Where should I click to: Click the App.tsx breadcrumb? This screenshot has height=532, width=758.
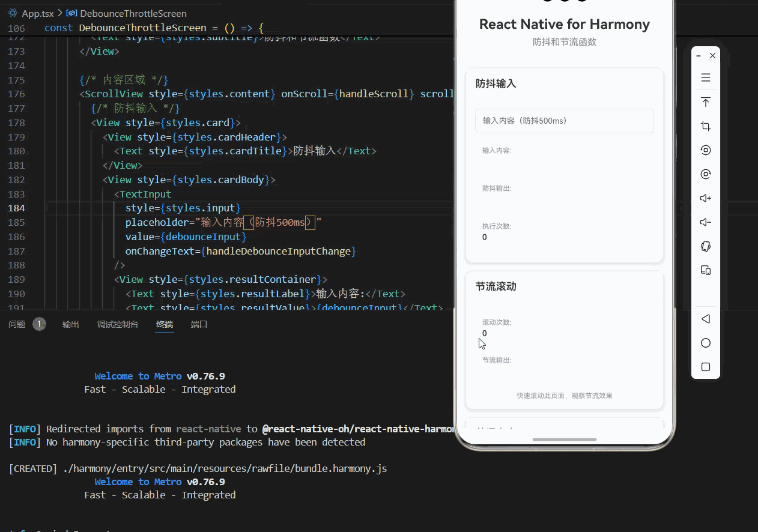[37, 13]
